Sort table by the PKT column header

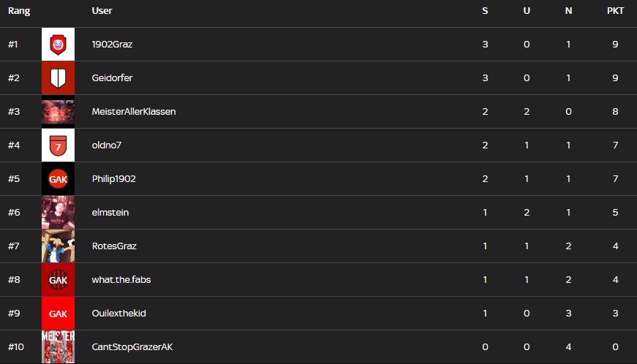point(615,11)
